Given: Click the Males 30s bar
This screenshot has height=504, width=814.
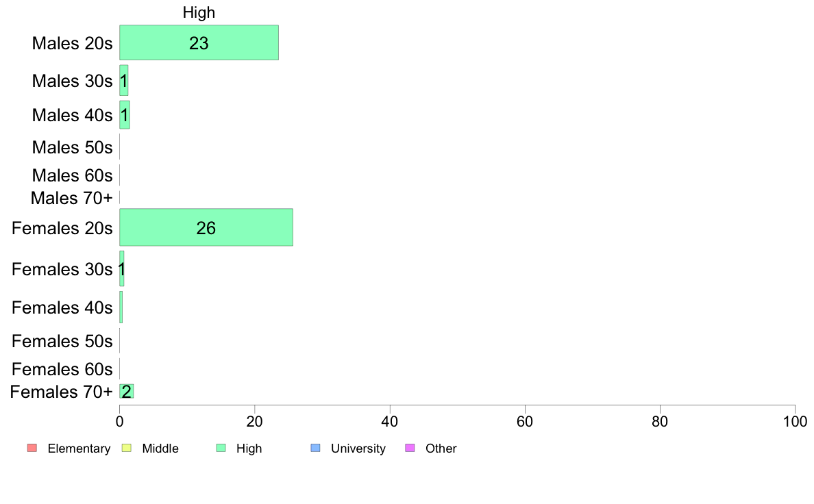Looking at the screenshot, I should [123, 80].
